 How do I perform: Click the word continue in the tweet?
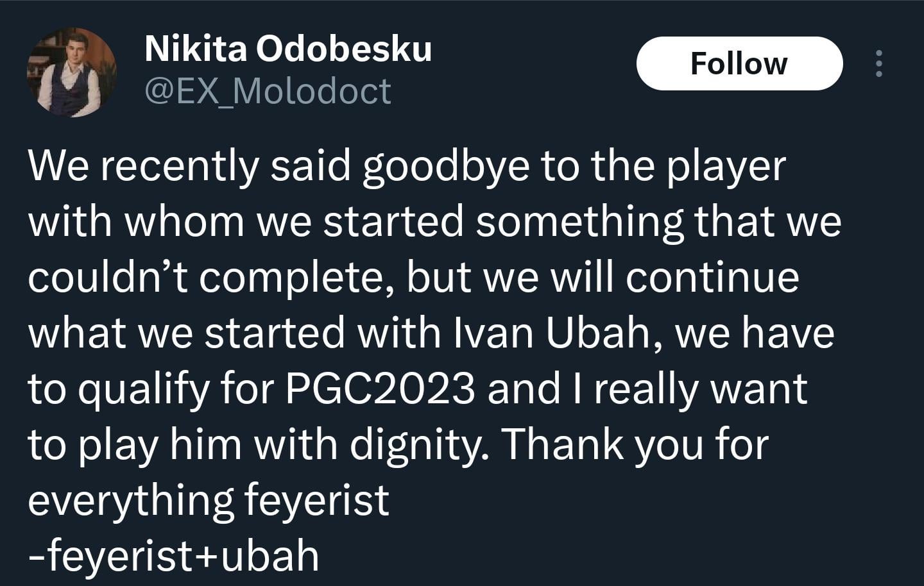pyautogui.click(x=712, y=278)
